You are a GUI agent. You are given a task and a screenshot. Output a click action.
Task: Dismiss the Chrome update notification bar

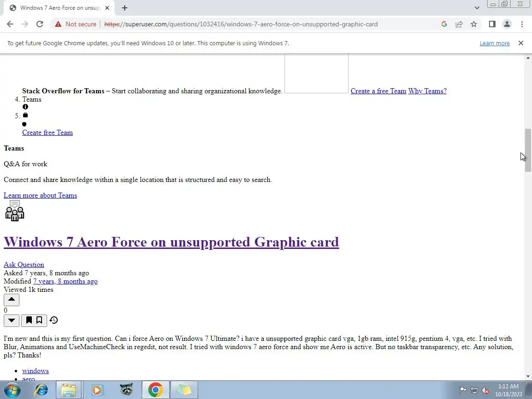(521, 43)
